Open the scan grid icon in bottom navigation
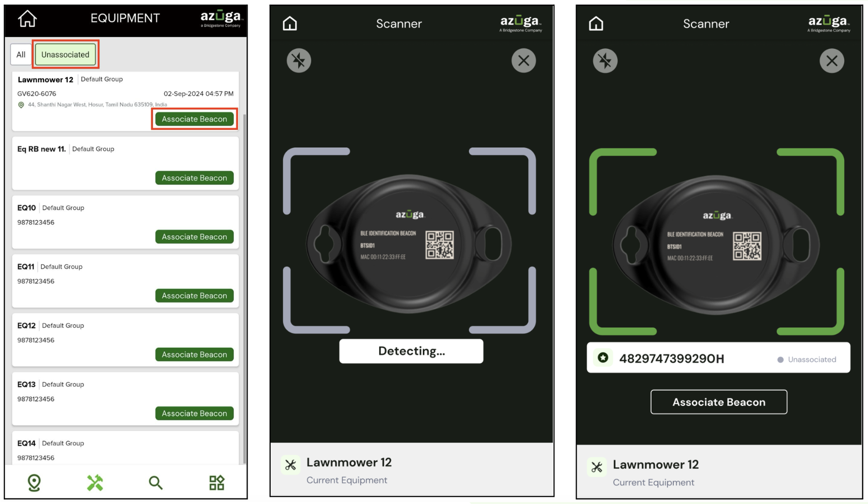868x504 pixels. click(x=217, y=482)
